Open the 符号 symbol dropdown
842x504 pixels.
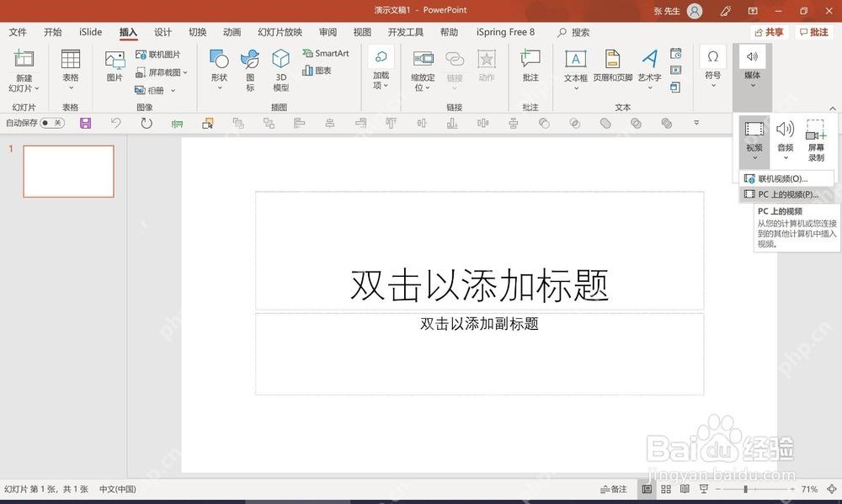(712, 68)
